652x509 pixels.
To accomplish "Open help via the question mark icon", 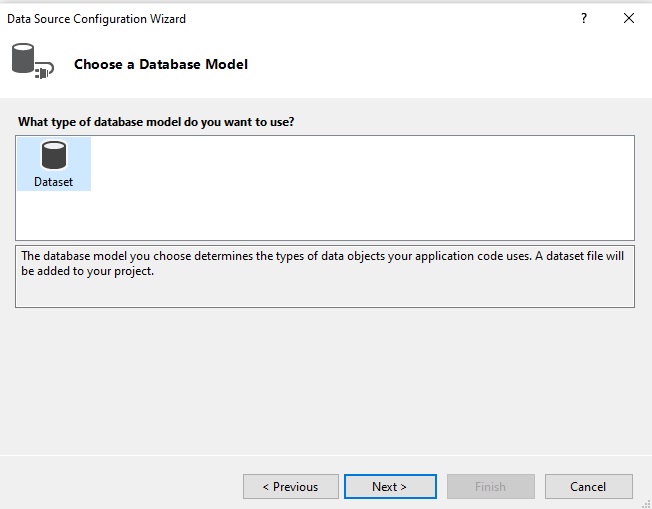I will (584, 18).
